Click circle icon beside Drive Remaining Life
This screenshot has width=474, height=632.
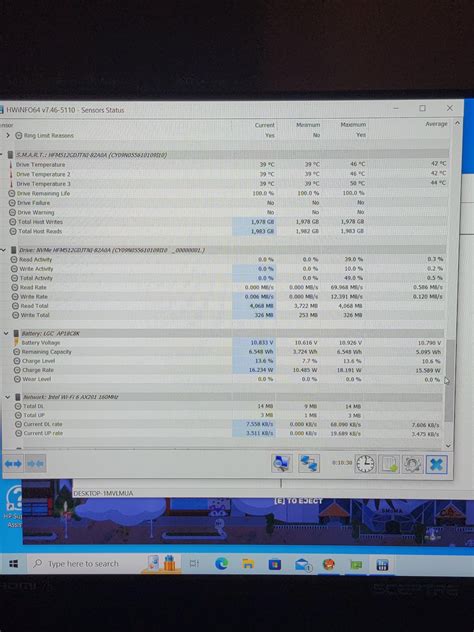coord(12,194)
